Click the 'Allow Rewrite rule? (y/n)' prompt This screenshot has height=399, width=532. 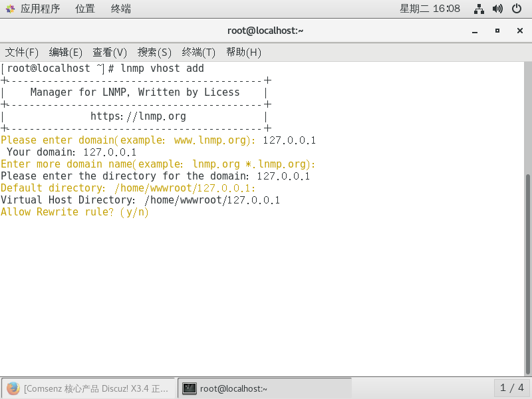click(74, 212)
